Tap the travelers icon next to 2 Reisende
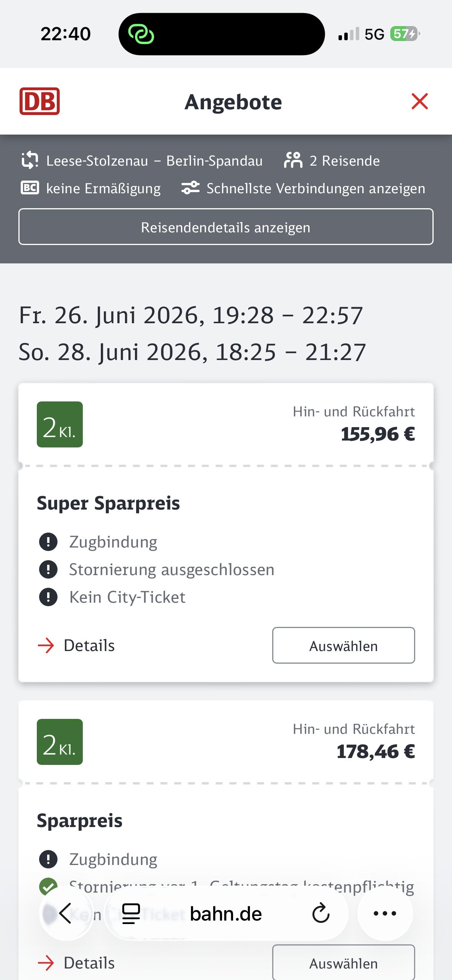The height and width of the screenshot is (980, 452). [293, 160]
